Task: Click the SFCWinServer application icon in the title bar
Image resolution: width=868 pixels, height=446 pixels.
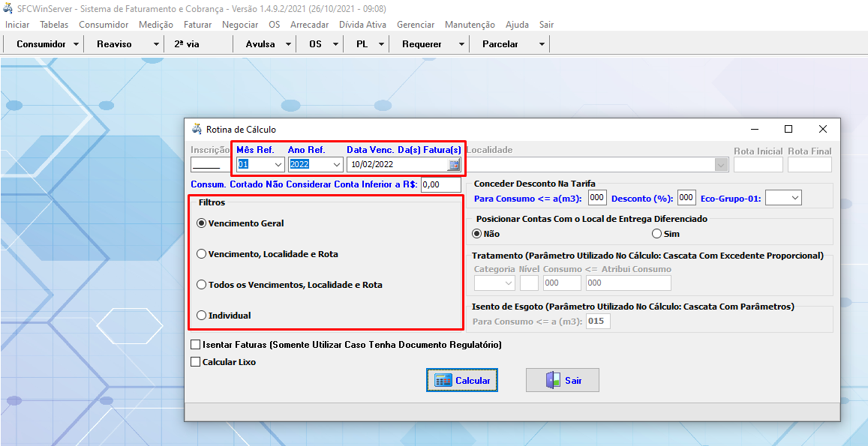Action: (x=8, y=8)
